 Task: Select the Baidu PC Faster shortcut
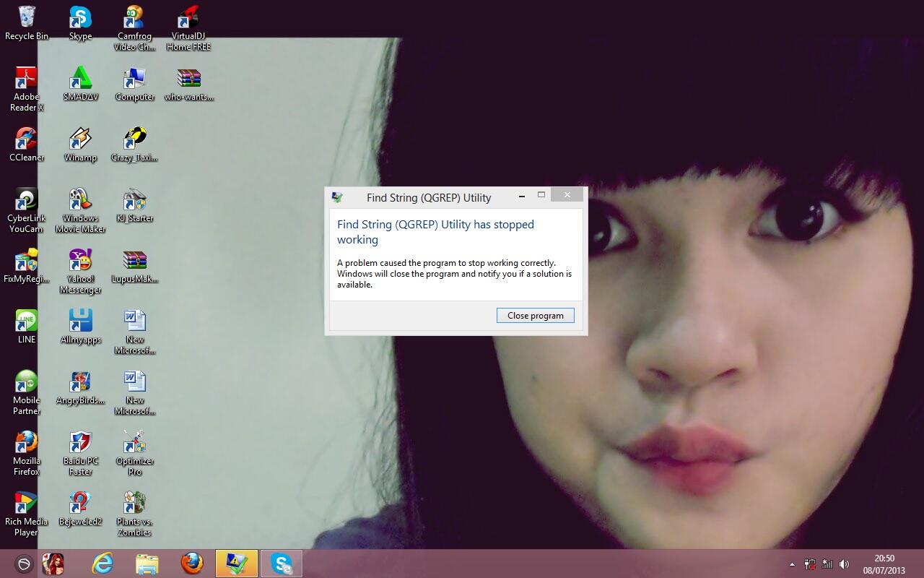[x=80, y=452]
